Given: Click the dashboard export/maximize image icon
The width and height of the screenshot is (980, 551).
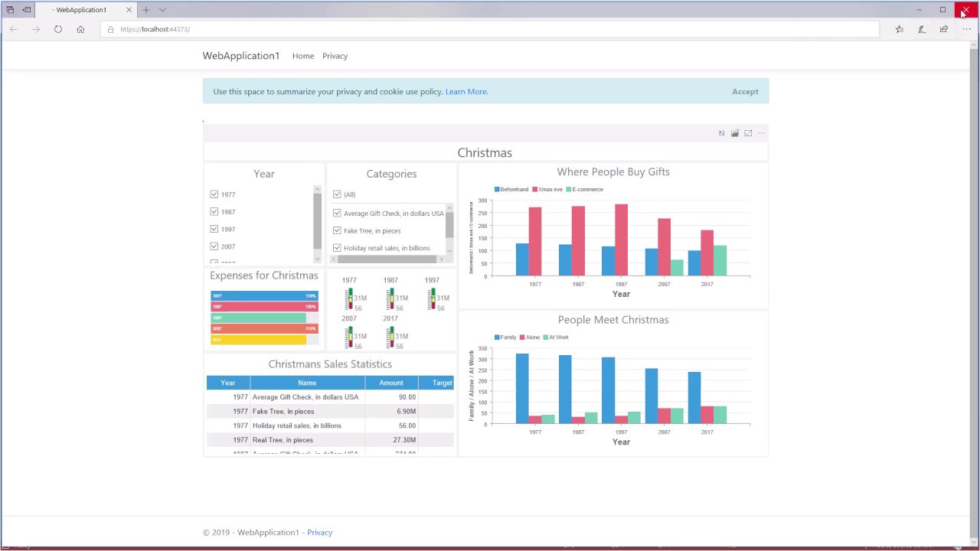Looking at the screenshot, I should (748, 133).
